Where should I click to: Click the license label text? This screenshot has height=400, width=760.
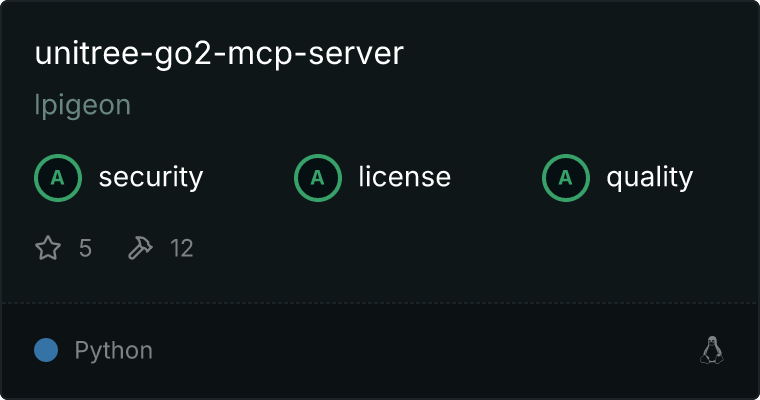(404, 176)
